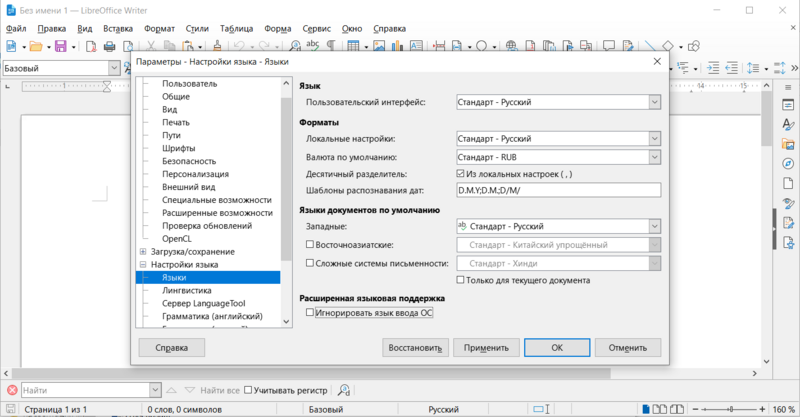Open sidebar Properties panel icon
800x417 pixels.
[788, 105]
